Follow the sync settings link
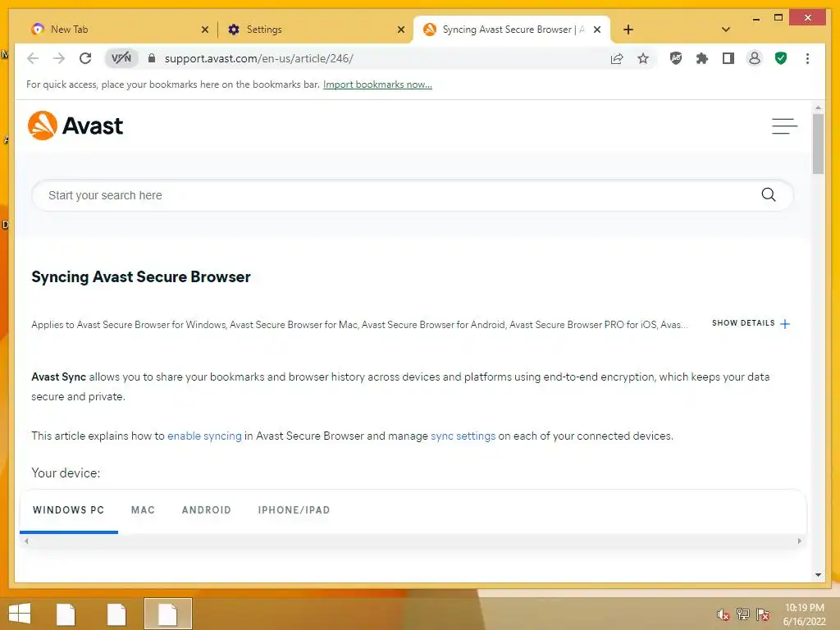Screen dimensions: 840x630 coord(463,436)
